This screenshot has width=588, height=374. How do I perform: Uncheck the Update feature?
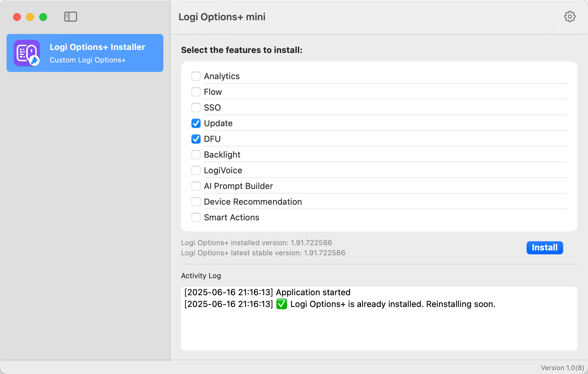pos(196,123)
